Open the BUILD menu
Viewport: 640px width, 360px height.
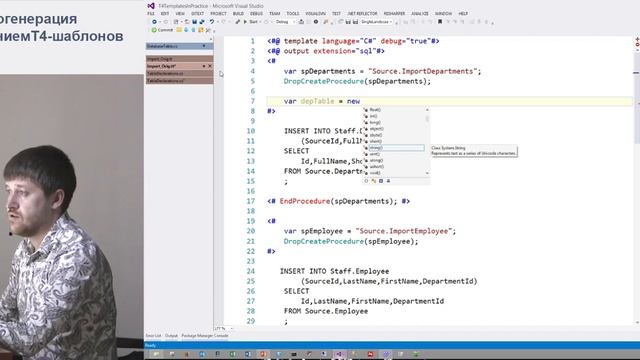(238, 13)
